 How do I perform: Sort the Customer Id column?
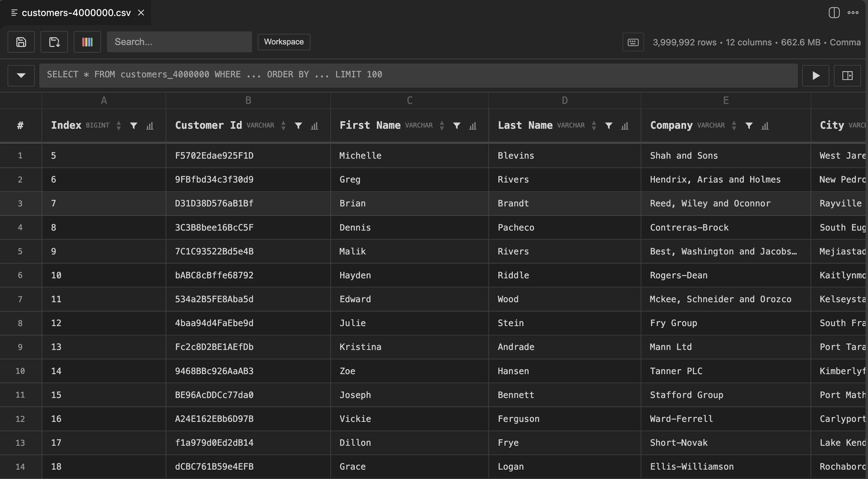coord(283,126)
